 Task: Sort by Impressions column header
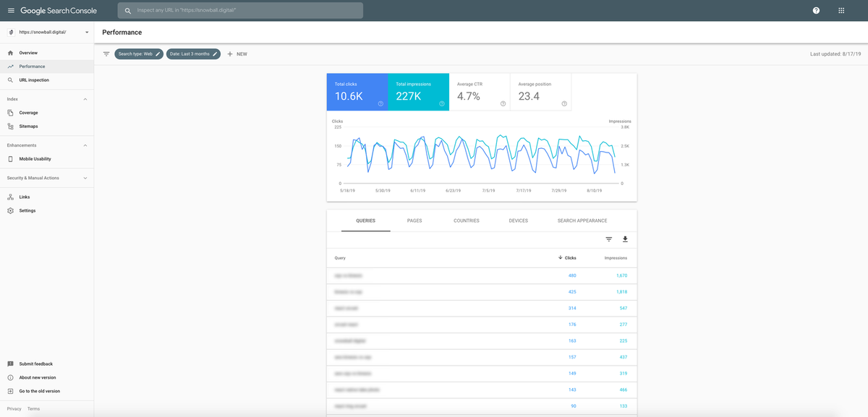tap(616, 258)
